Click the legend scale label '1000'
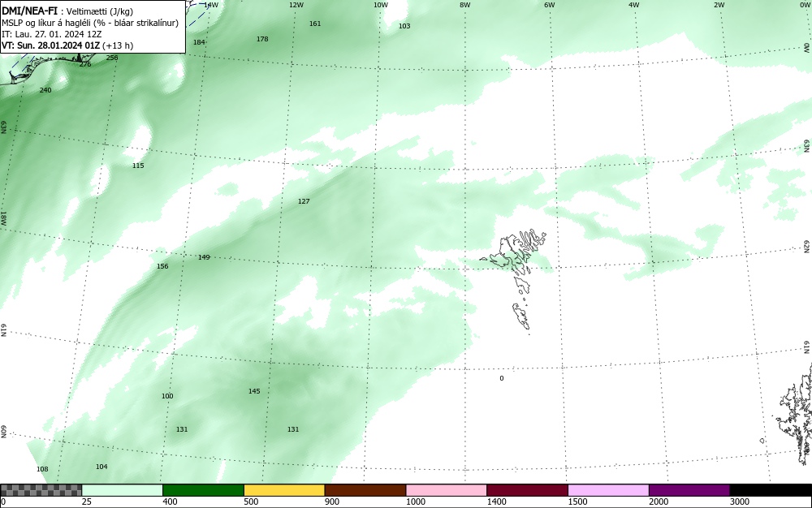The image size is (812, 508). point(415,502)
